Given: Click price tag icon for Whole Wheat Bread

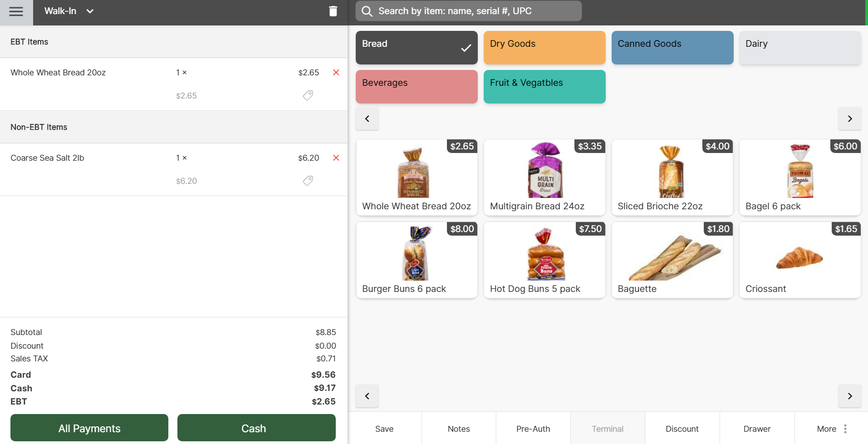Looking at the screenshot, I should 308,95.
